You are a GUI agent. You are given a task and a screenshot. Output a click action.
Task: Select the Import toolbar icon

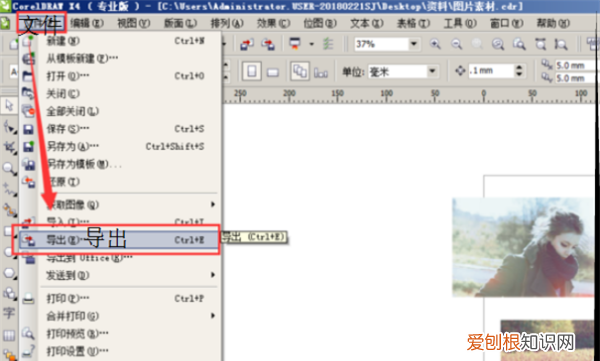(x=247, y=44)
